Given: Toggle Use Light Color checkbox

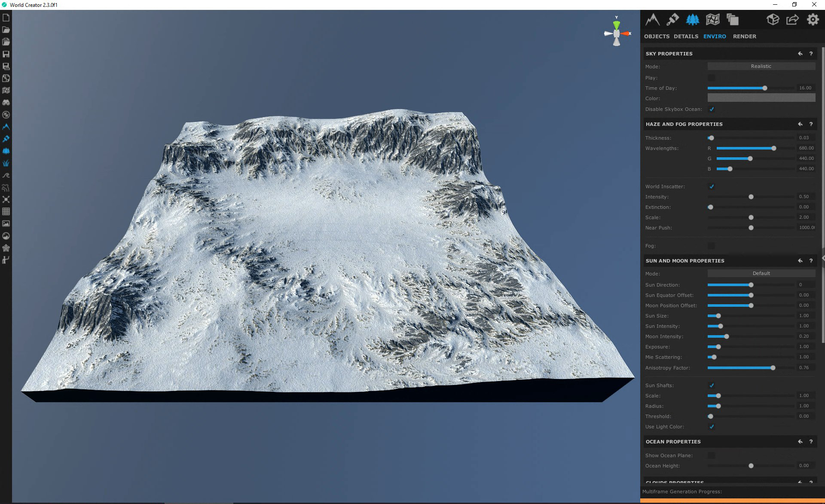Looking at the screenshot, I should tap(712, 427).
